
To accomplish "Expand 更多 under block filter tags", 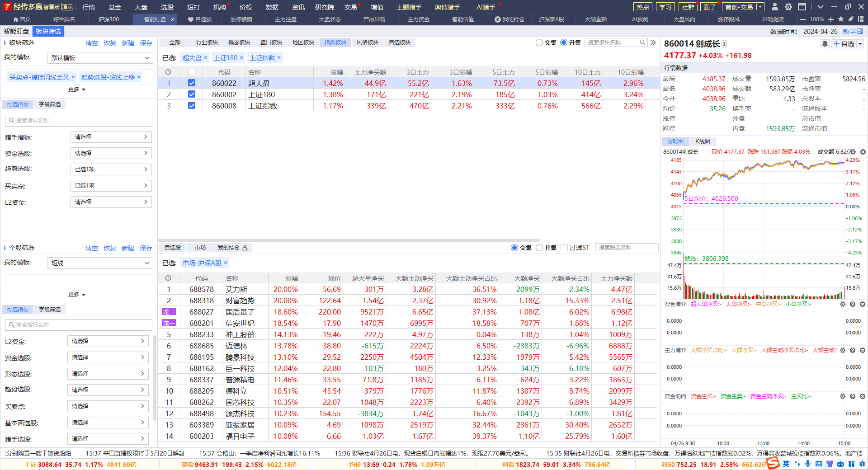I will (77, 89).
